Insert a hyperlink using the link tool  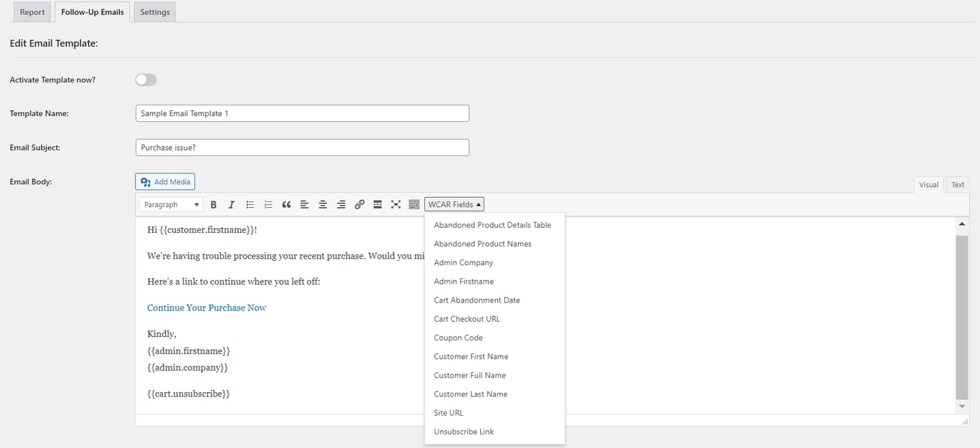[x=359, y=204]
